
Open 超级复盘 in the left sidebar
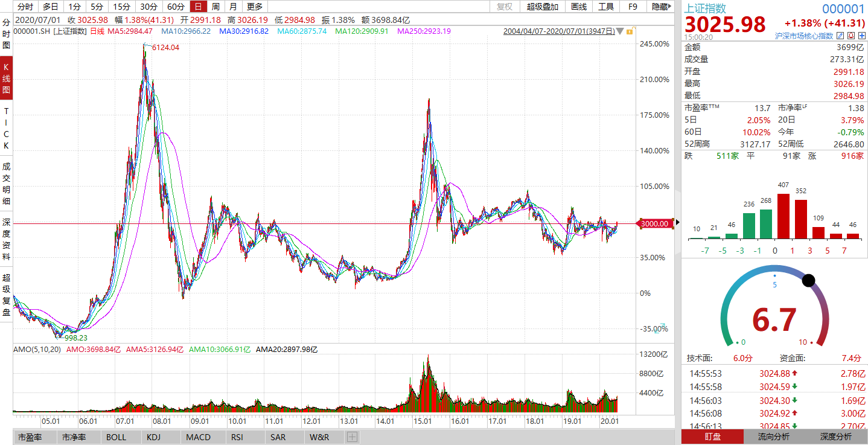pos(6,295)
